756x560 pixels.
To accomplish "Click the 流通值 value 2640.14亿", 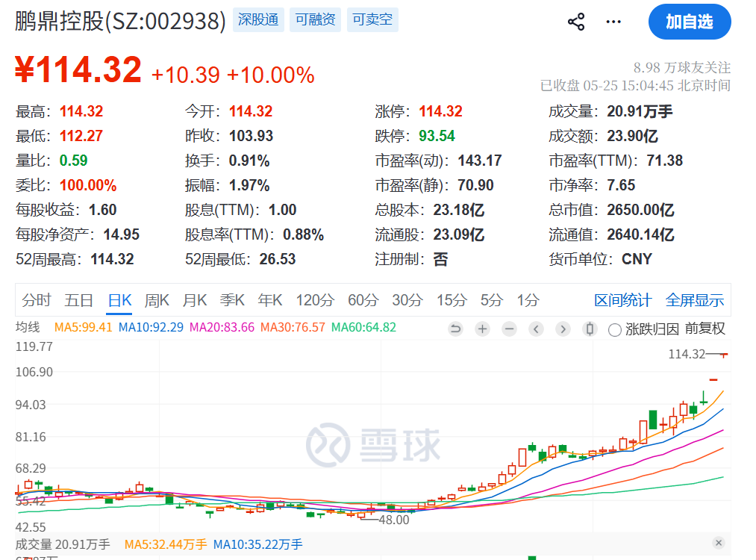I will pyautogui.click(x=640, y=234).
